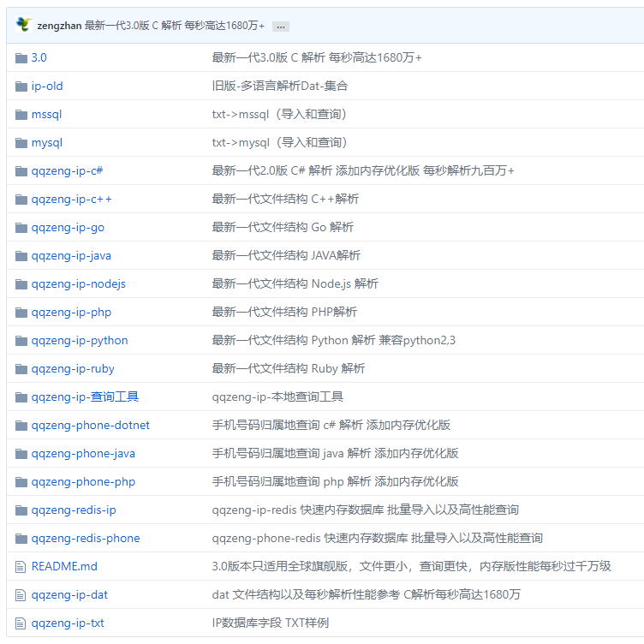The image size is (644, 644).
Task: Open the qqzeng-ip-txt file
Action: (x=68, y=623)
